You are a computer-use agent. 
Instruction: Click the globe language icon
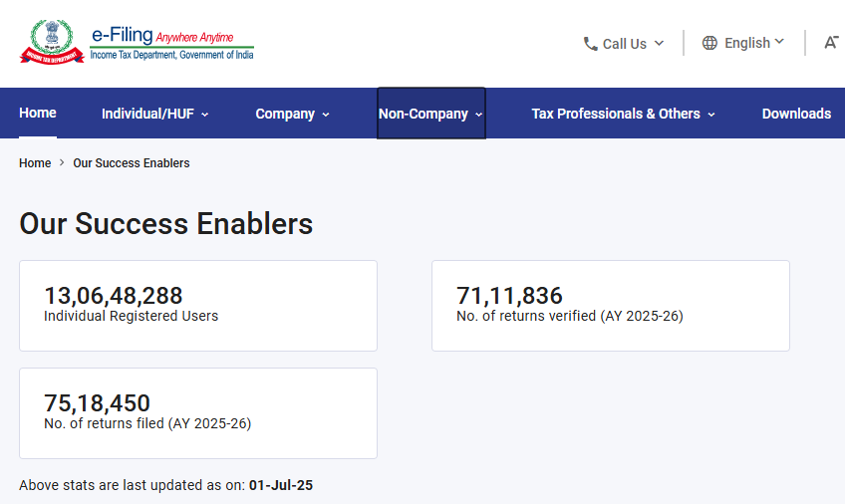709,43
